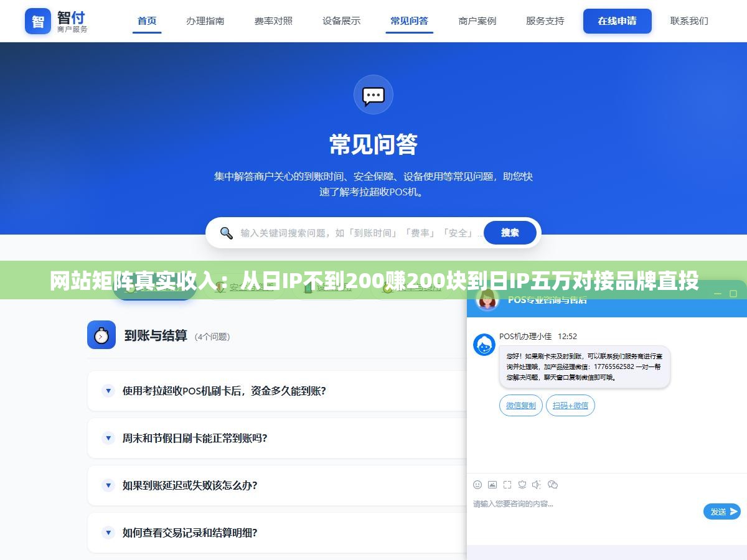This screenshot has height=560, width=747.
Task: Click the search magnifier icon
Action: pos(227,233)
